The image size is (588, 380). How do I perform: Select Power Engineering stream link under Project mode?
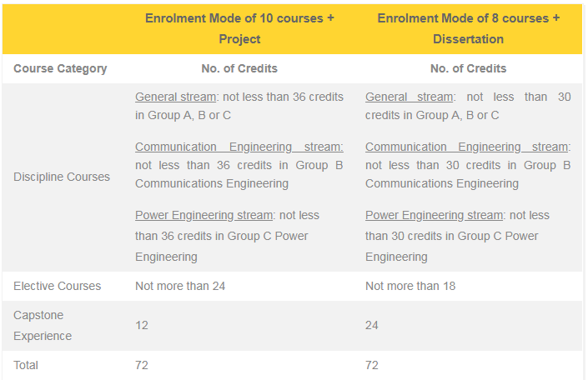point(204,216)
